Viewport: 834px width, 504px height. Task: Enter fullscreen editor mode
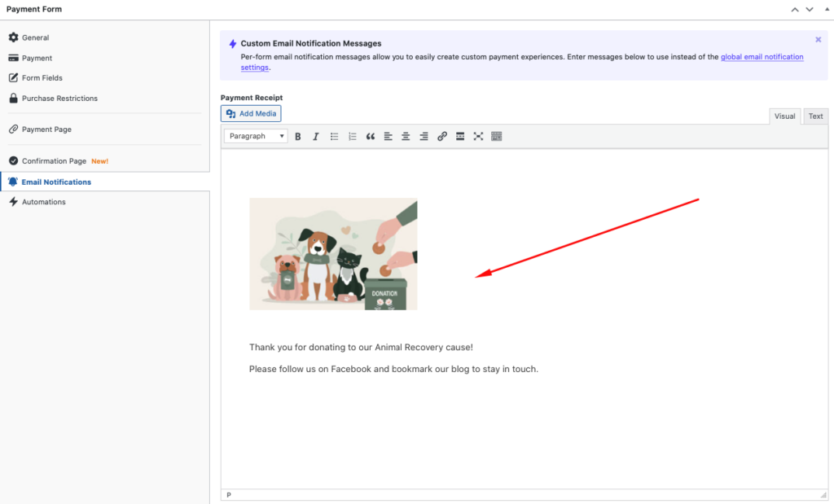click(x=478, y=137)
